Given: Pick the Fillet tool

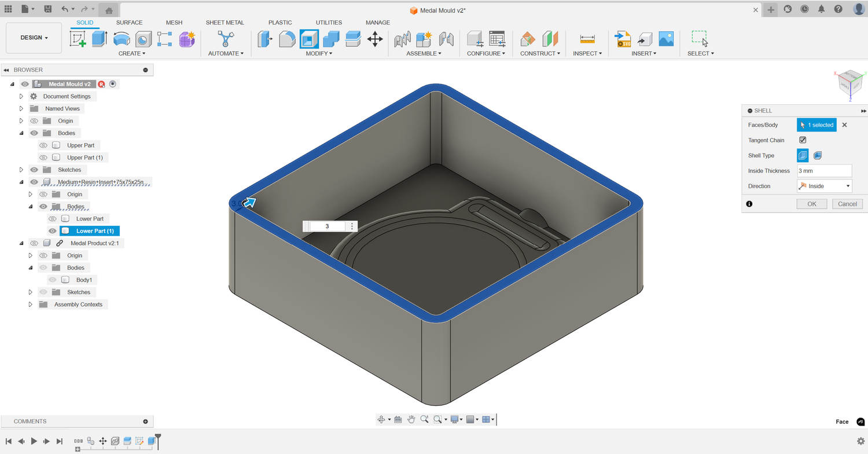Looking at the screenshot, I should (x=287, y=39).
